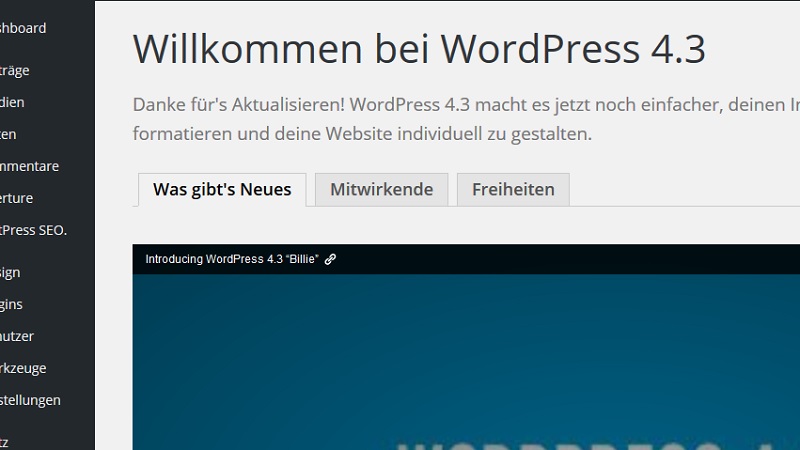Open the WordPress SEO sidebar menu
This screenshot has width=800, height=450.
coord(33,230)
